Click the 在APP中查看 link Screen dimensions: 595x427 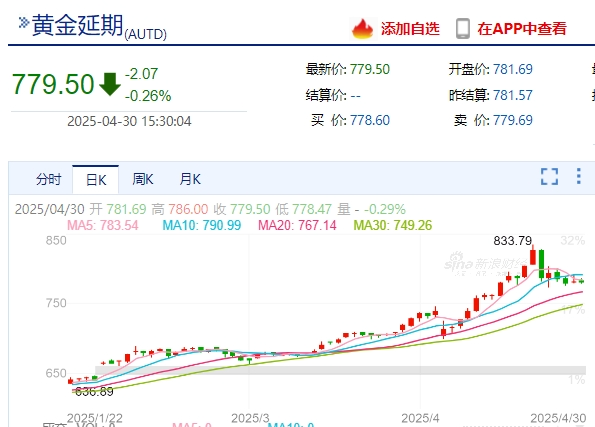point(522,29)
